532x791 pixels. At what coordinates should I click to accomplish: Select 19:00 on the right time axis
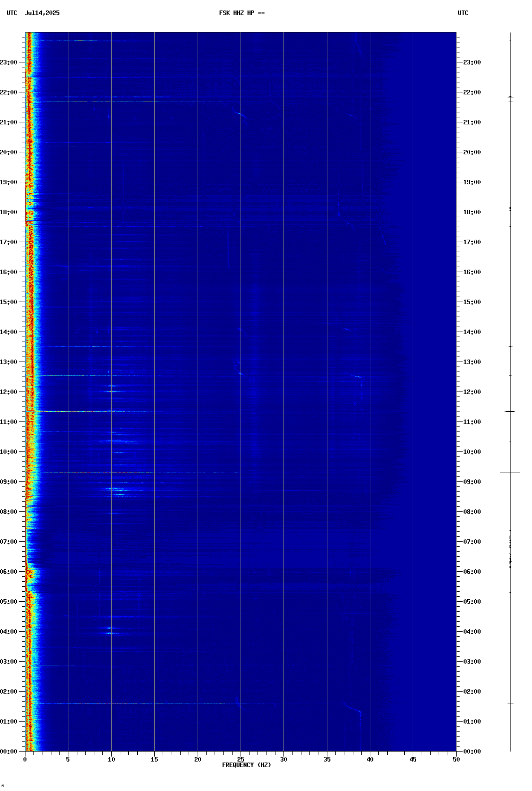472,182
